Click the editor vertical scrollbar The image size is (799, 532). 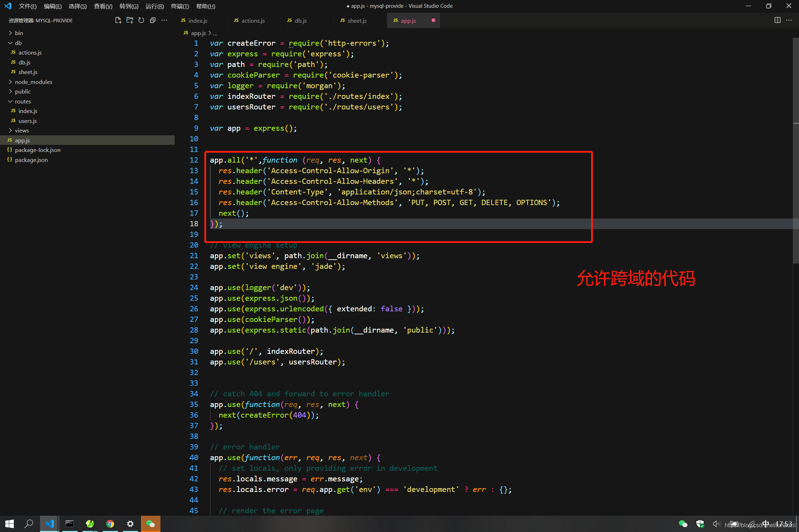[x=796, y=151]
